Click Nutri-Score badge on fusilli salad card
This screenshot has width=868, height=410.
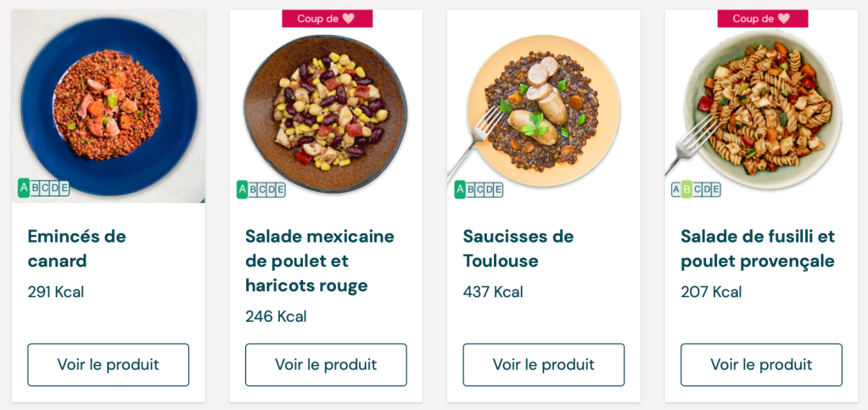pos(696,189)
